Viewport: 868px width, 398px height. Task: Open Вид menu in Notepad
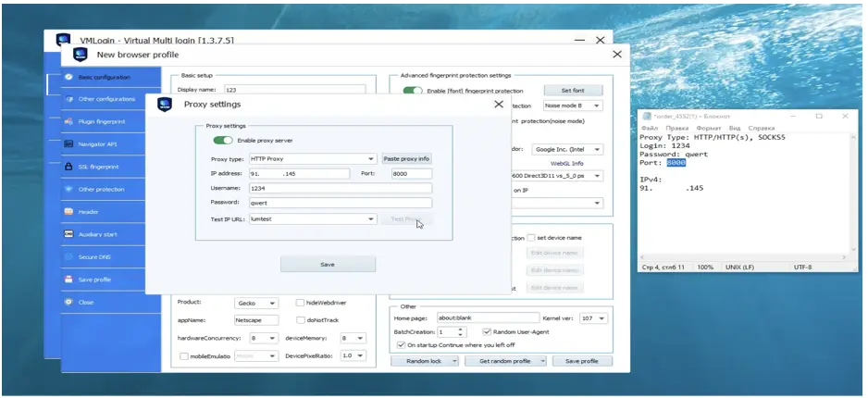pyautogui.click(x=735, y=128)
